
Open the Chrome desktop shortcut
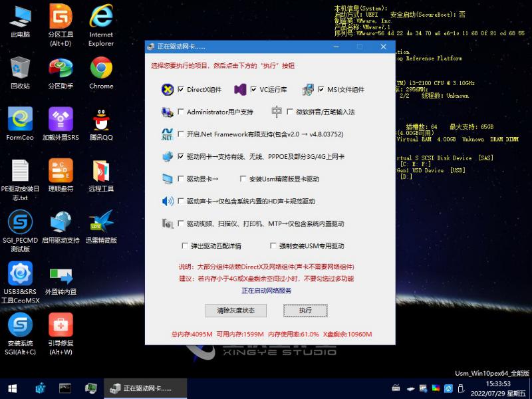coord(101,68)
